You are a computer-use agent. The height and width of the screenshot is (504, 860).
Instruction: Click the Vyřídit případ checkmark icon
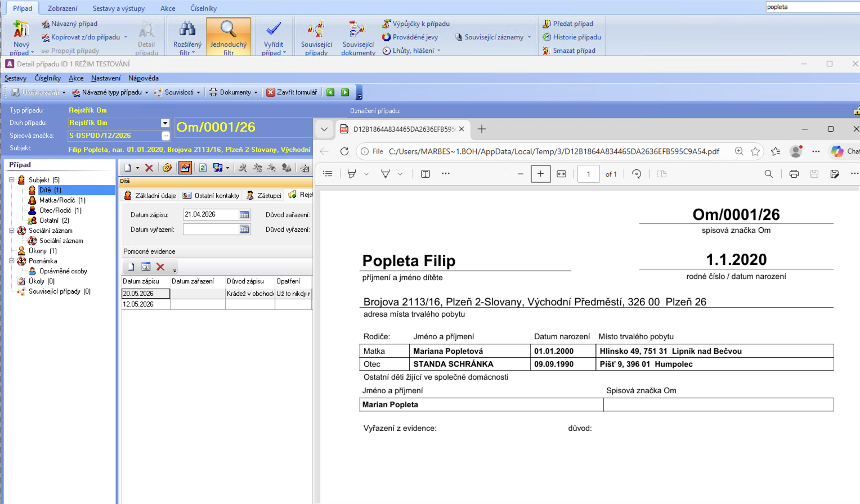(274, 29)
